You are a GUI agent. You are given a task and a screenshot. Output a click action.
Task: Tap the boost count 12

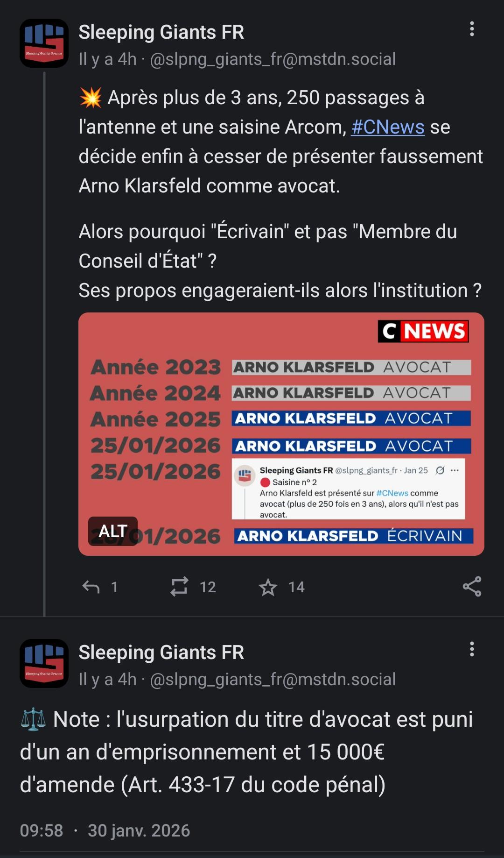(x=208, y=587)
